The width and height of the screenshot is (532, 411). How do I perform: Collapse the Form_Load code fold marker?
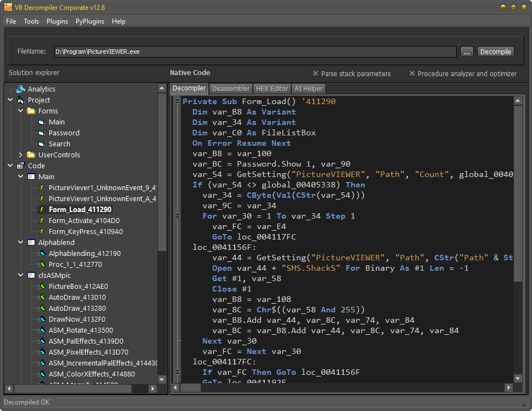point(177,101)
